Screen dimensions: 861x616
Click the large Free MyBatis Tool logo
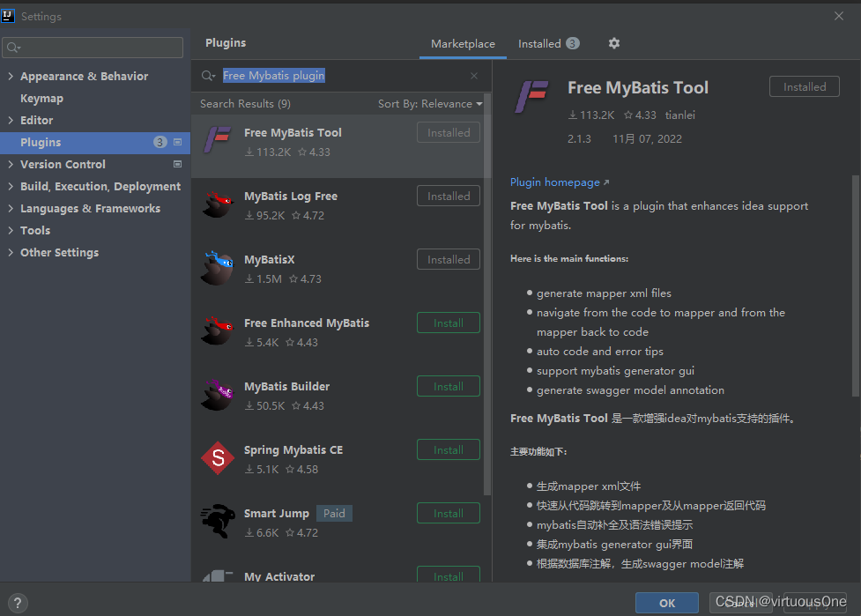[x=531, y=97]
